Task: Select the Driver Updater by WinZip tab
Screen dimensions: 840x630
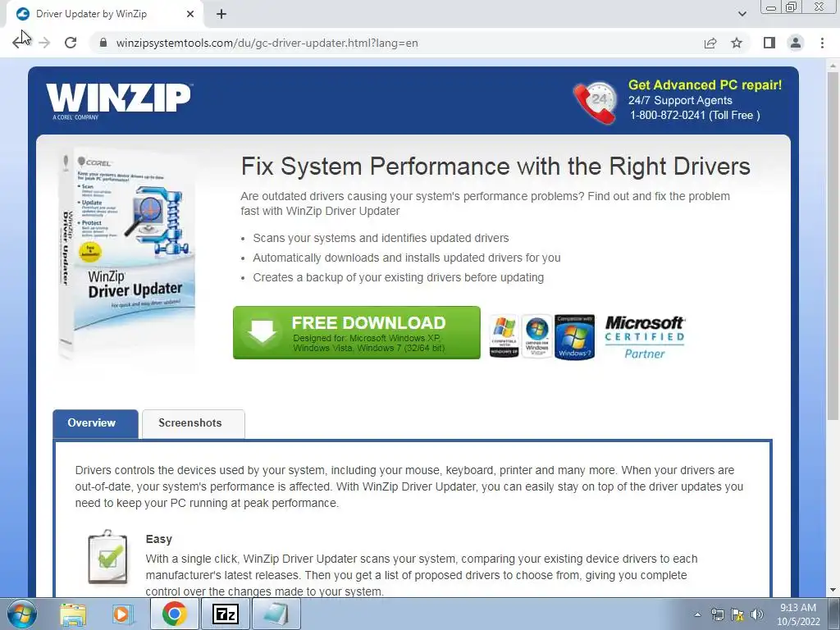Action: (104, 14)
